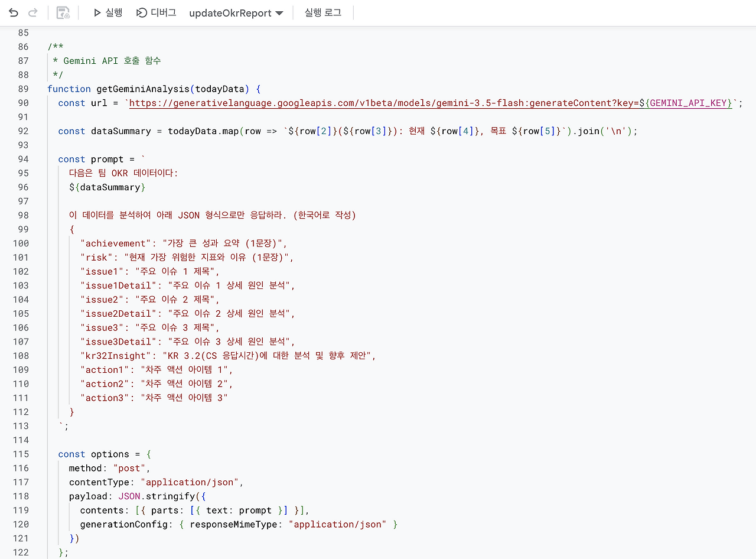Click the redo arrow icon
The height and width of the screenshot is (559, 756).
[33, 12]
